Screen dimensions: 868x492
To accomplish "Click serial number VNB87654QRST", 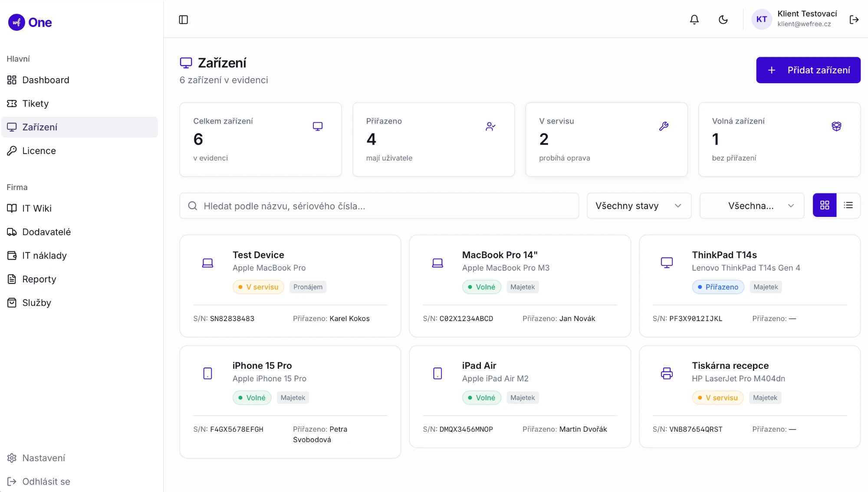I will 696,429.
